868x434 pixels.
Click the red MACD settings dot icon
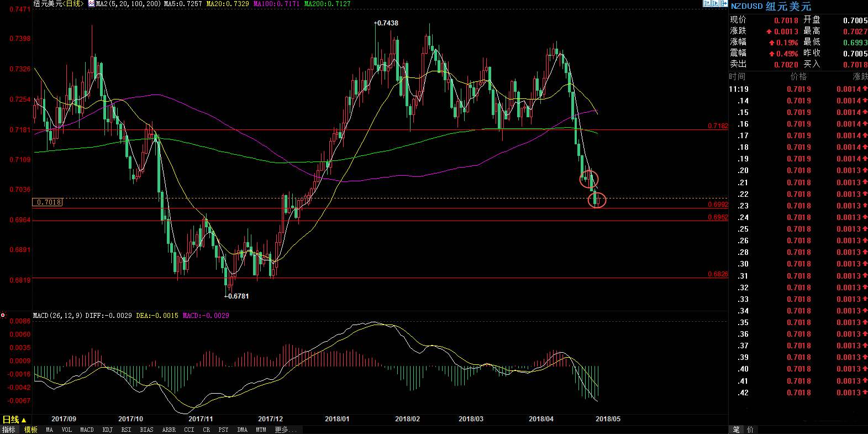[x=3, y=315]
